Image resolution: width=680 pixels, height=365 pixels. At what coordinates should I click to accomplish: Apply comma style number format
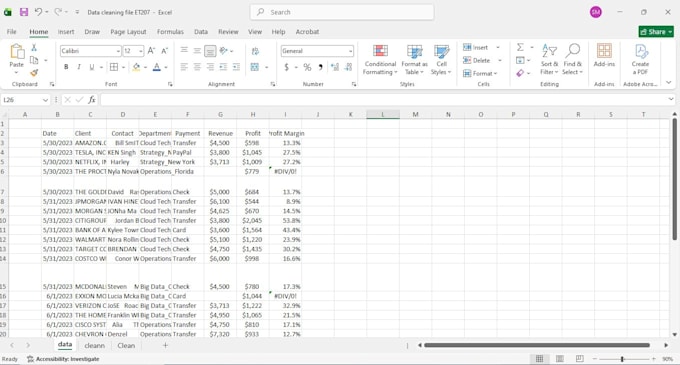(320, 67)
